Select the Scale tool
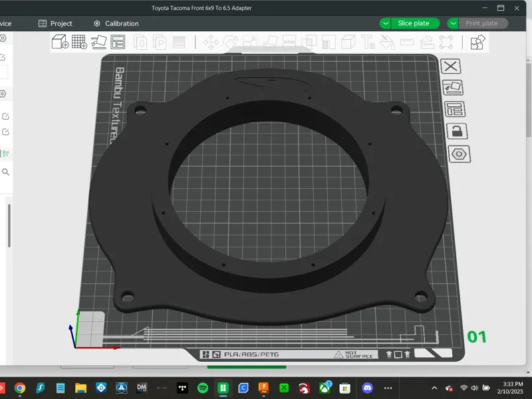Screen dimensions: 532x399 [250, 43]
